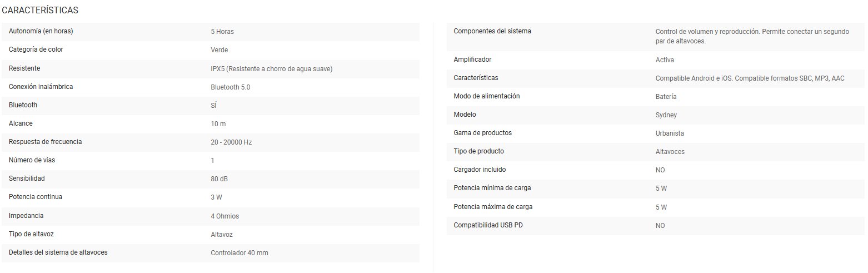Click the 'Urbanista' product range value

click(670, 133)
